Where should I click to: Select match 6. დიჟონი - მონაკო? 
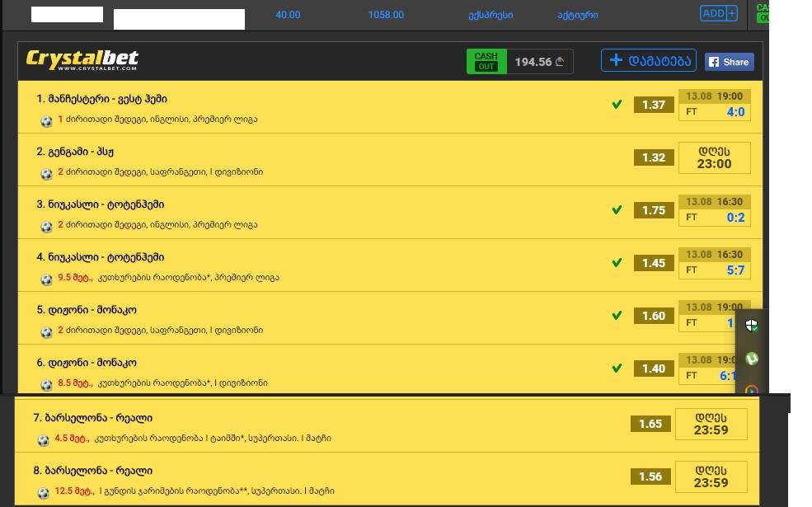click(87, 363)
